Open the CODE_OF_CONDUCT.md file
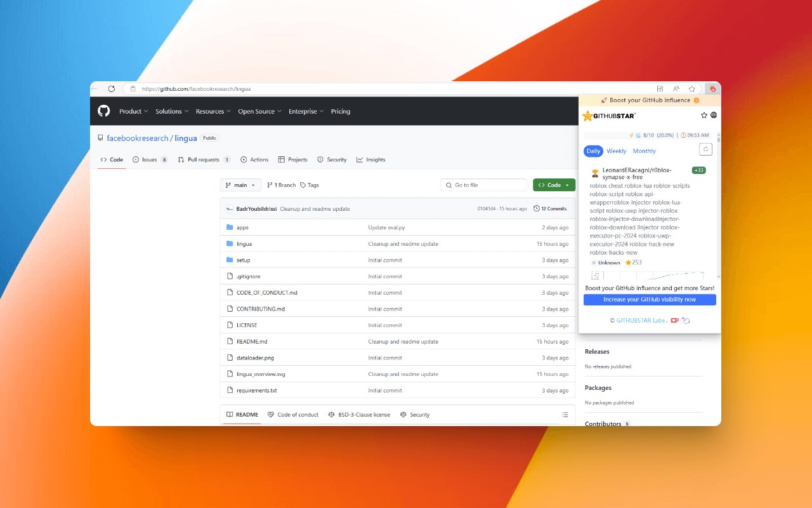Screen dimensions: 812x508 [267, 293]
